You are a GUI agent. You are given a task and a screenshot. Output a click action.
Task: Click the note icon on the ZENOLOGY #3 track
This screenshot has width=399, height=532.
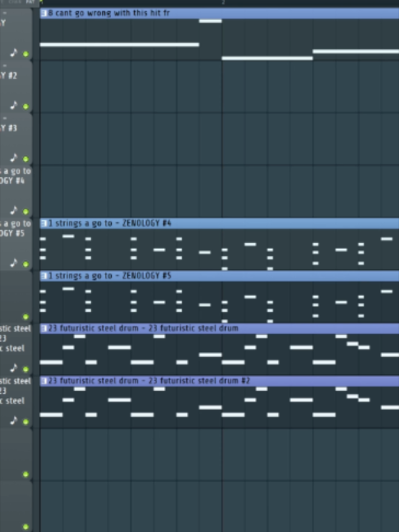(x=14, y=158)
